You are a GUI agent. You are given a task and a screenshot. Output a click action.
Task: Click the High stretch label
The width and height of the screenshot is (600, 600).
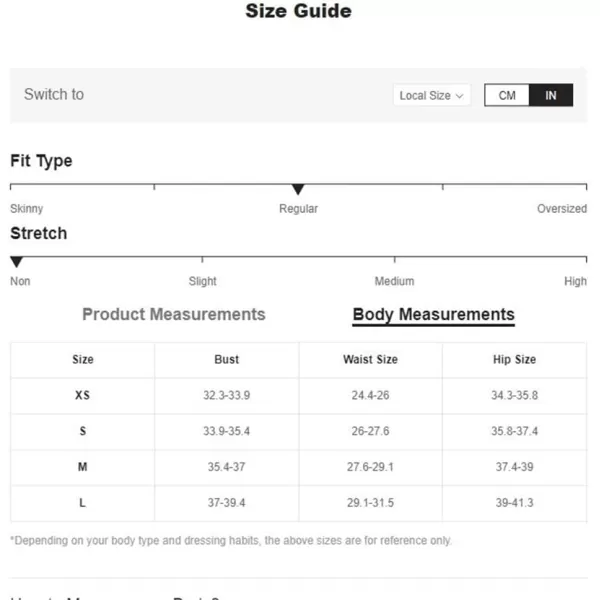[x=575, y=281]
